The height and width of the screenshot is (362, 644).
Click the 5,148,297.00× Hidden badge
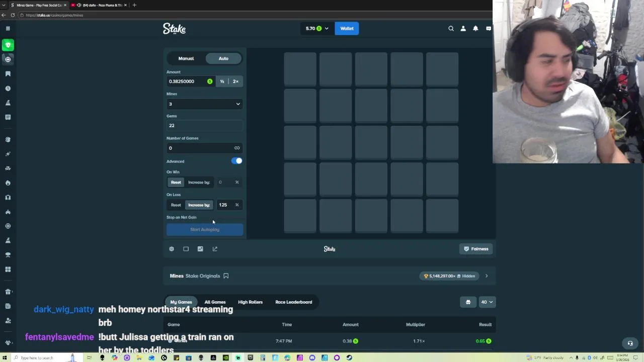(449, 276)
